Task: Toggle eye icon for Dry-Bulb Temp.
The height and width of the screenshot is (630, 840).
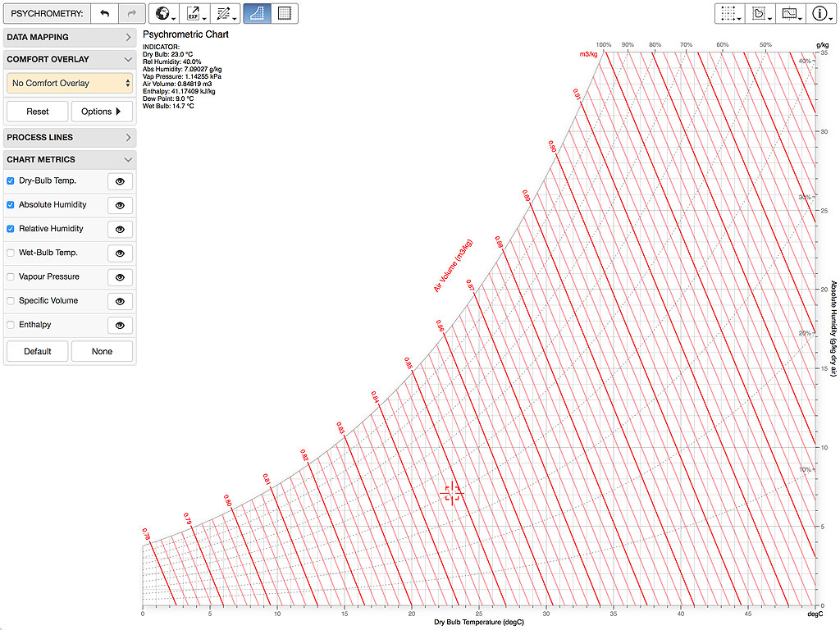Action: coord(120,181)
